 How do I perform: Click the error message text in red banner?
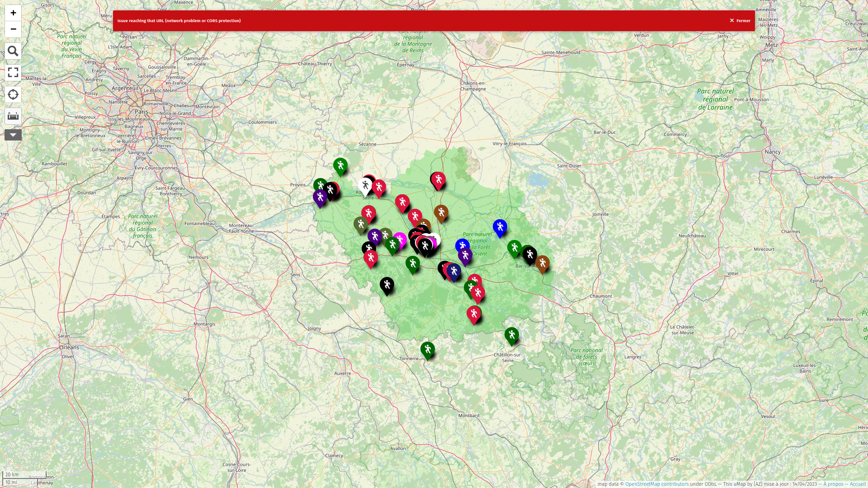pyautogui.click(x=179, y=21)
